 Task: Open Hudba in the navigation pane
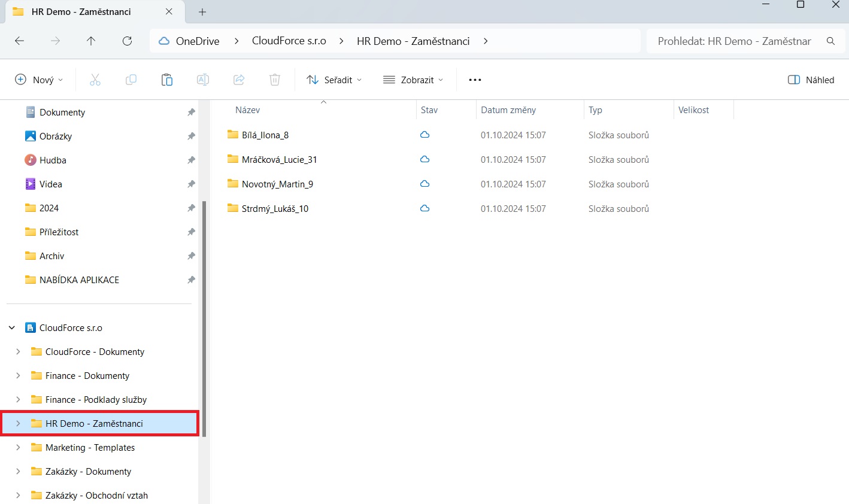[53, 160]
